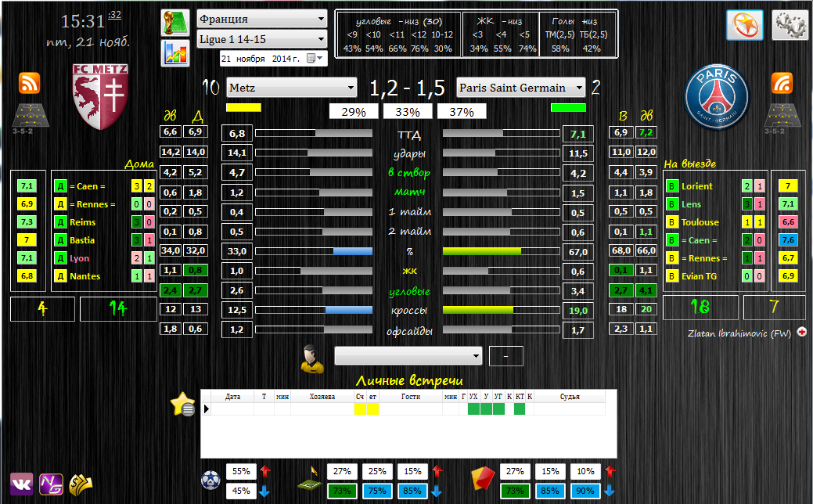Click the green 14 Metz points box
813x504 pixels.
[x=118, y=309]
